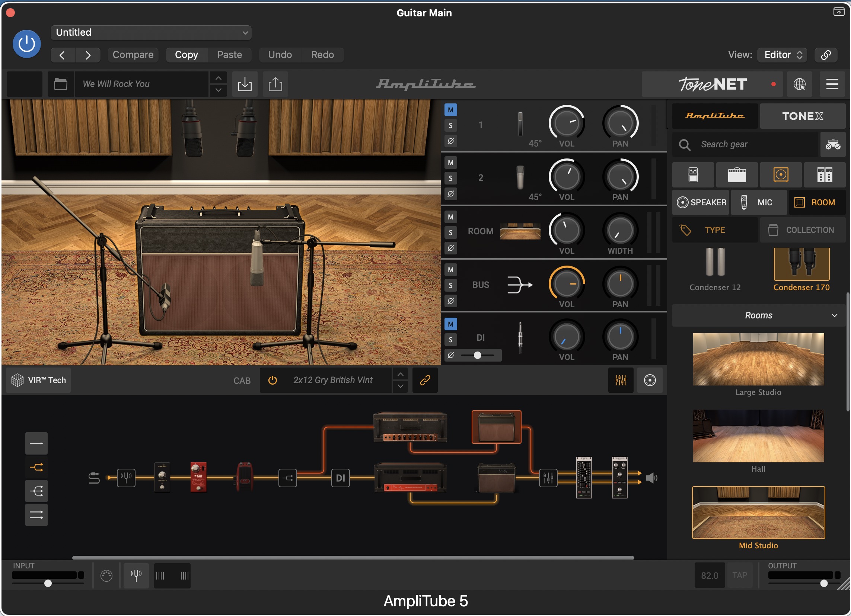Viewport: 851px width, 616px height.
Task: Open the ToneNET globe icon
Action: 799,84
